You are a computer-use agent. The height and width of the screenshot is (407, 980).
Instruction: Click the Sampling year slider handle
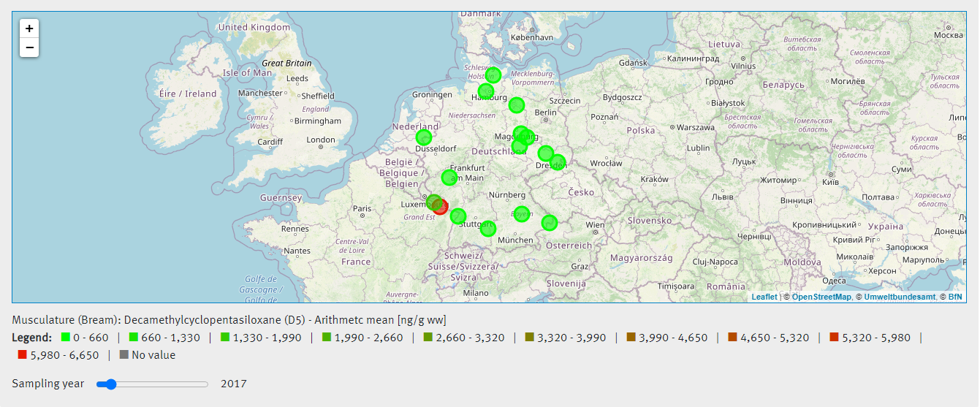tap(110, 384)
